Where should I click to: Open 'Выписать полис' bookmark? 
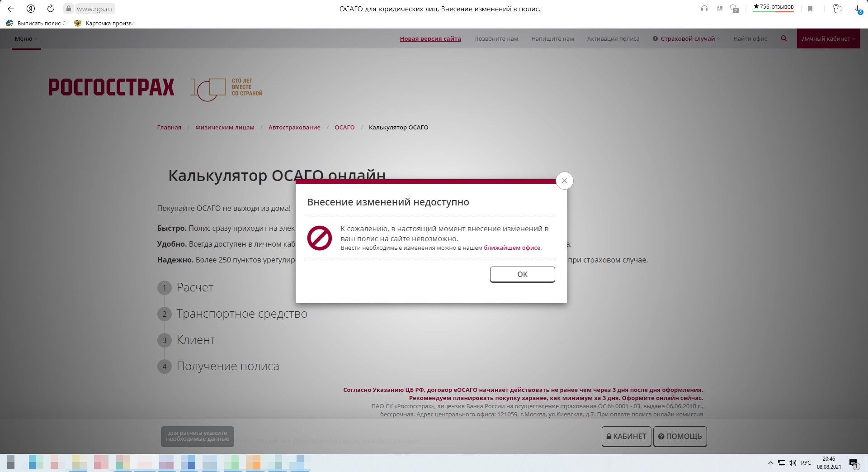(x=36, y=23)
